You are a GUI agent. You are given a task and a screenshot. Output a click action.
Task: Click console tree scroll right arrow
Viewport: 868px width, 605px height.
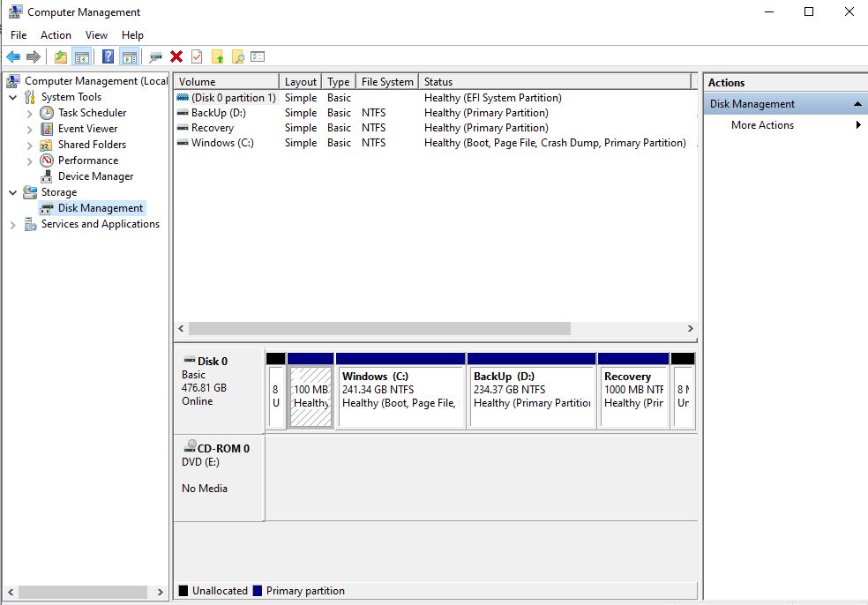point(160,592)
